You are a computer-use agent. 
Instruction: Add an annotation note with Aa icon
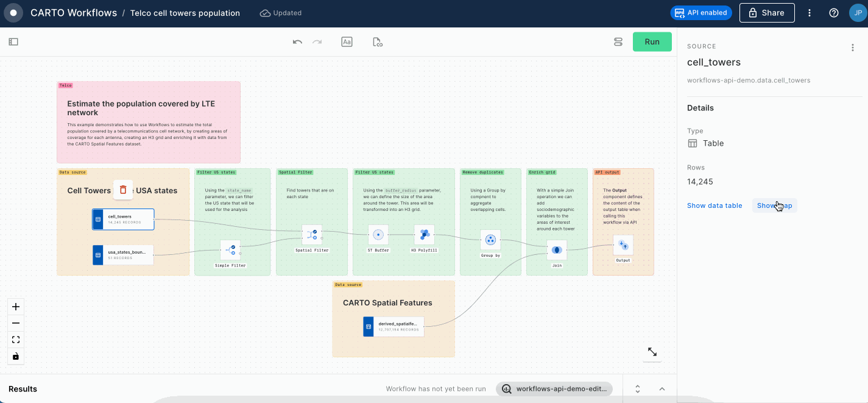[x=347, y=42]
